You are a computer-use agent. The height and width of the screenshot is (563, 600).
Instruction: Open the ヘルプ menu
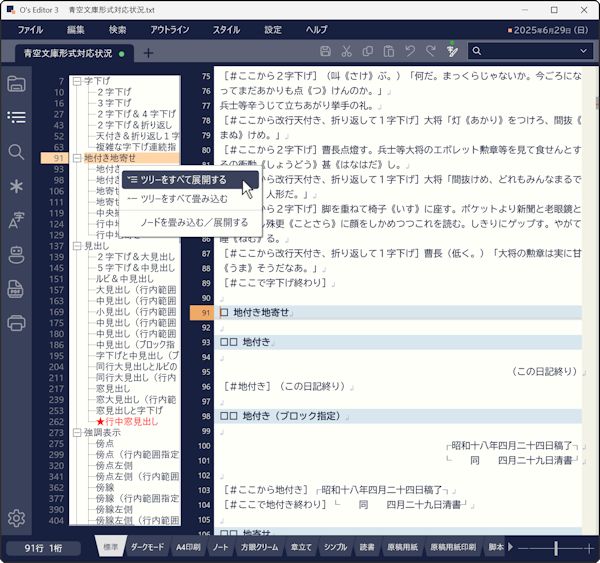(x=316, y=30)
